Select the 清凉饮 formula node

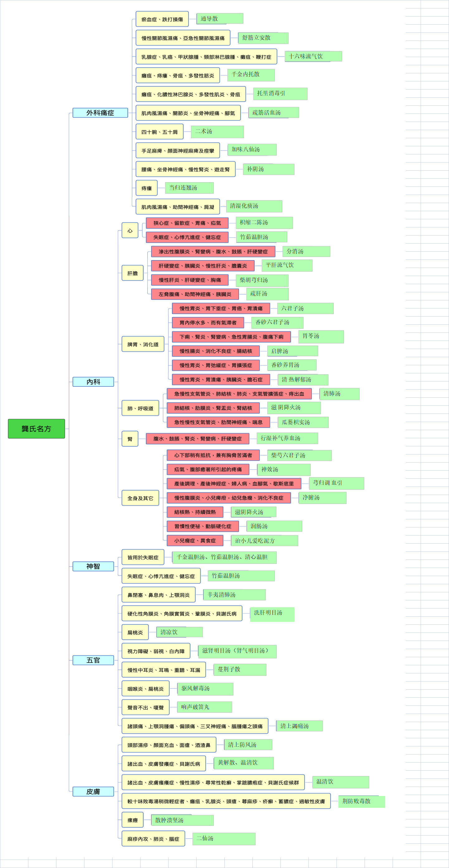tap(179, 632)
